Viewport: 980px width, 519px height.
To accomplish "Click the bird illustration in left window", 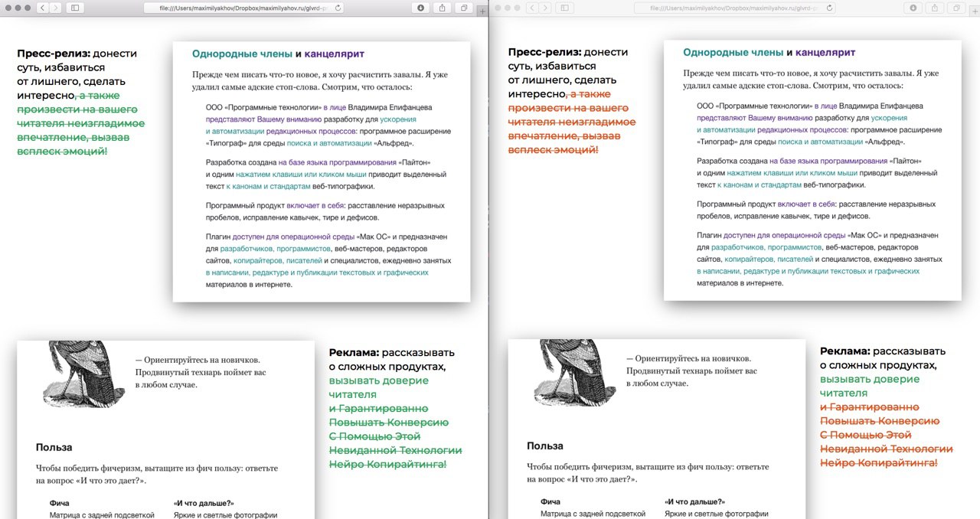I will click(84, 374).
